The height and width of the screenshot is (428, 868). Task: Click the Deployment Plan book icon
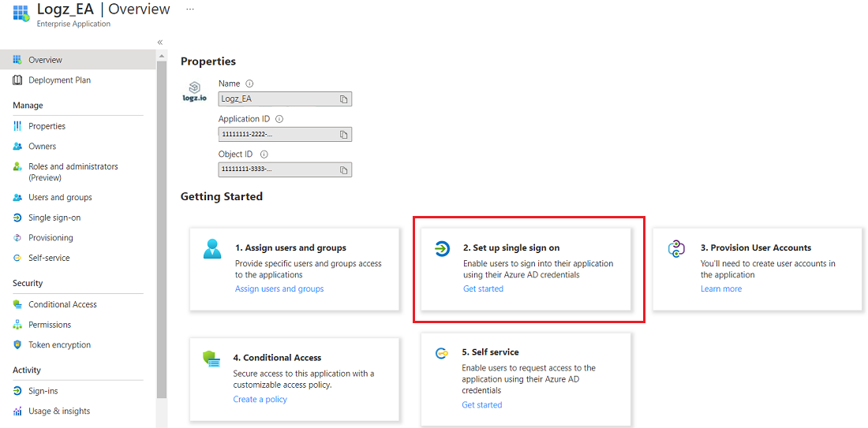[x=17, y=80]
